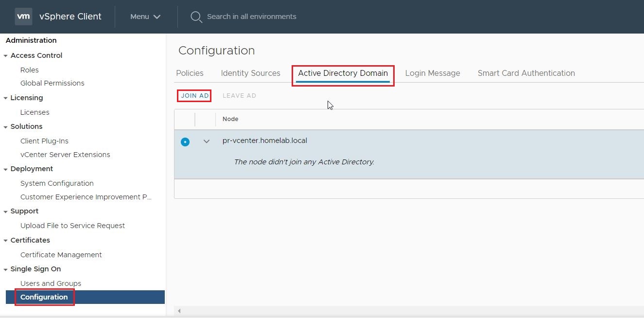This screenshot has height=318, width=644.
Task: Click the vSphere Client title
Action: tap(70, 17)
